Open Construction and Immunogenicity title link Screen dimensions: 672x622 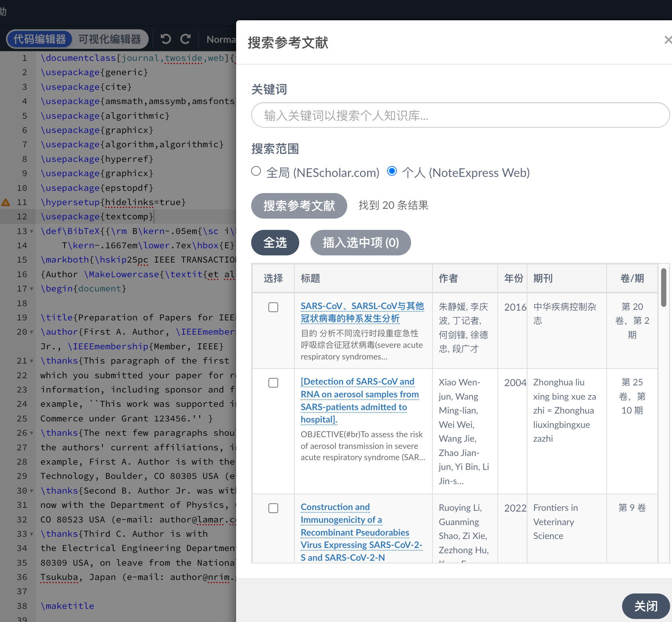362,532
